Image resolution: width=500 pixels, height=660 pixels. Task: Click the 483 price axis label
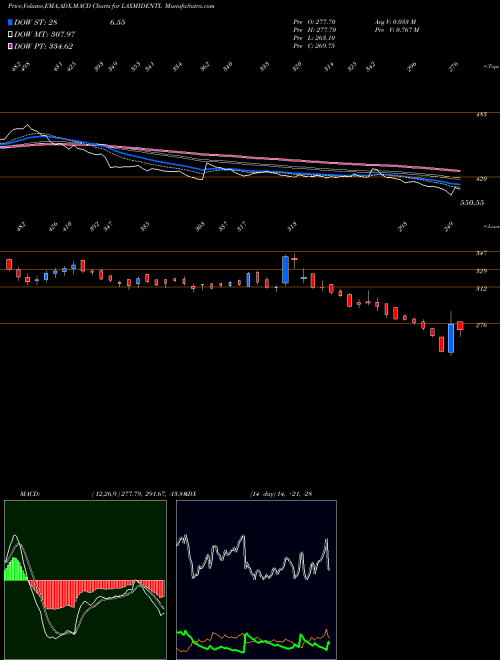click(481, 114)
